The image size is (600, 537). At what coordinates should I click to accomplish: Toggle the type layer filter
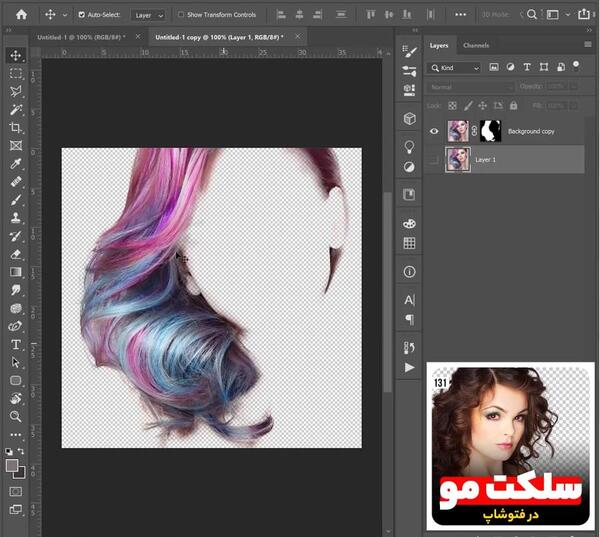(527, 67)
